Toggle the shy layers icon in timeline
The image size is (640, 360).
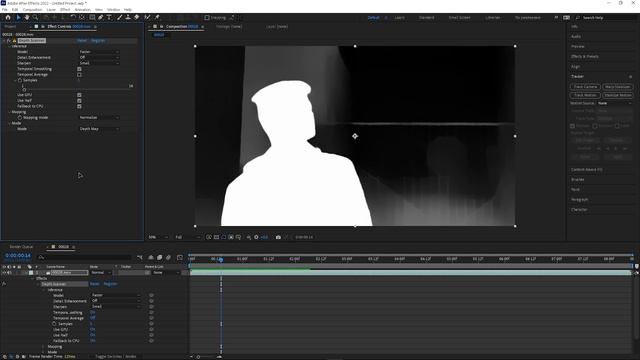151,257
